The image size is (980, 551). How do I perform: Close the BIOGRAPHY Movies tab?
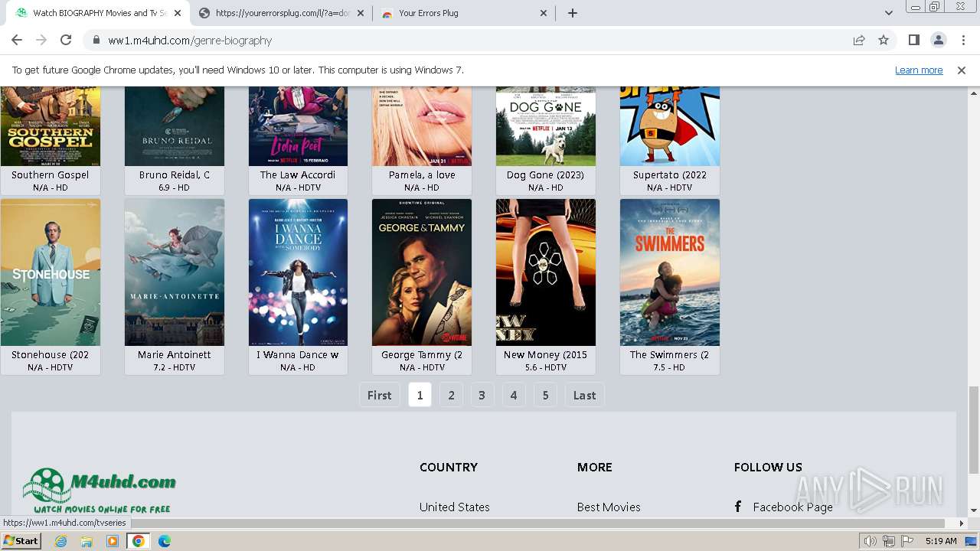click(x=178, y=13)
